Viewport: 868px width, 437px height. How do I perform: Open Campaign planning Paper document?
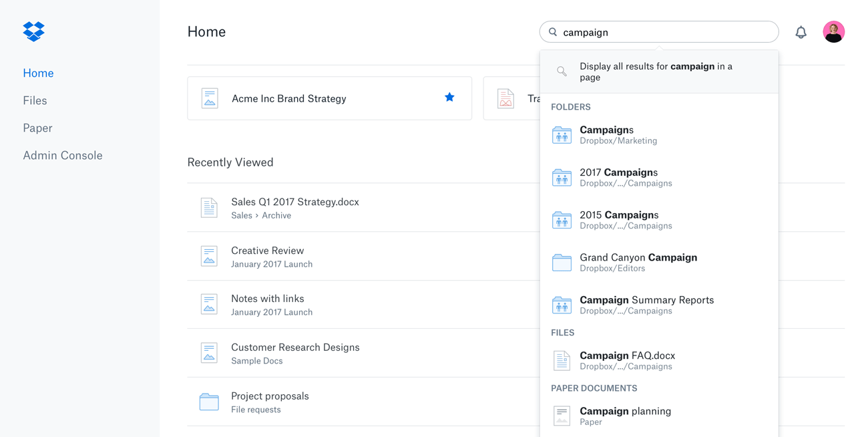[659, 416]
